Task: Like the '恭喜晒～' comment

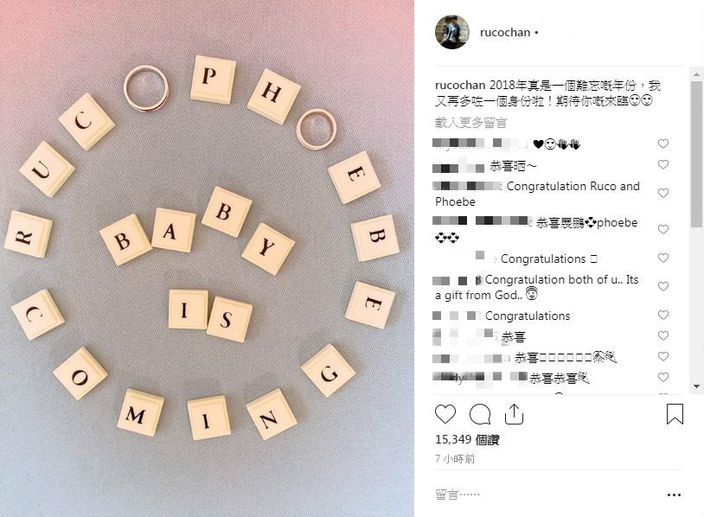Action: [x=663, y=165]
